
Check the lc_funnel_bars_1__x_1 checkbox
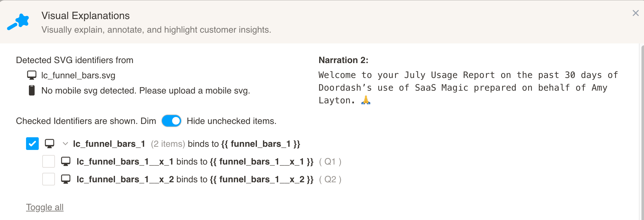(49, 161)
